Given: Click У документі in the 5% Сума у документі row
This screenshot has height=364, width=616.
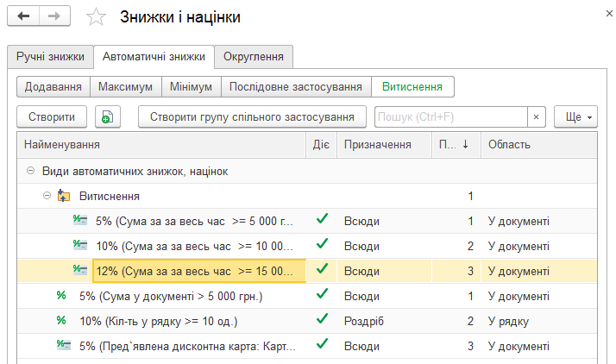Looking at the screenshot, I should pyautogui.click(x=519, y=296).
